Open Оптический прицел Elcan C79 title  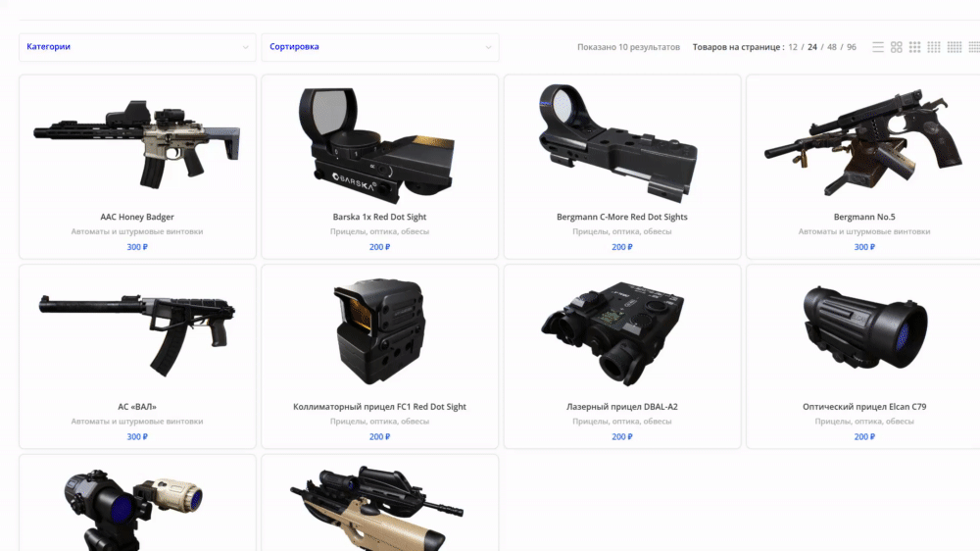pos(864,407)
